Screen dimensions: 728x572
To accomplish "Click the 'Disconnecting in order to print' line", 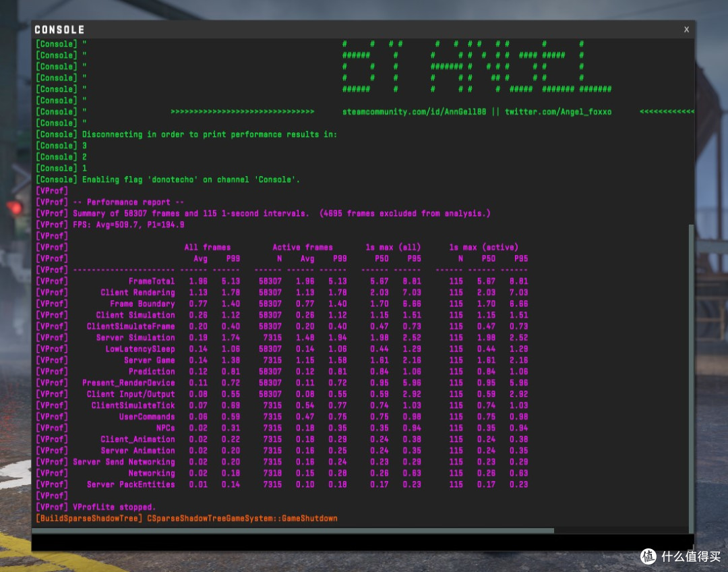I will click(210, 134).
